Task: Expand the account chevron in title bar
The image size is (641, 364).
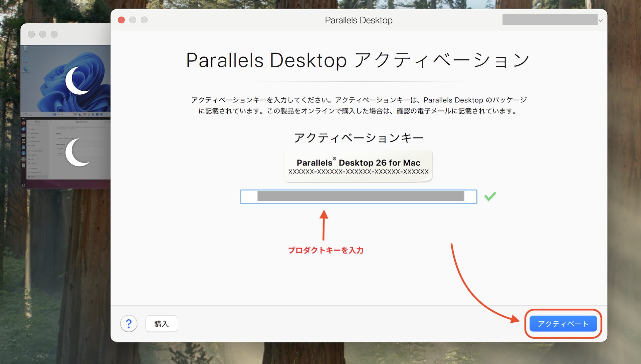Action: [600, 21]
